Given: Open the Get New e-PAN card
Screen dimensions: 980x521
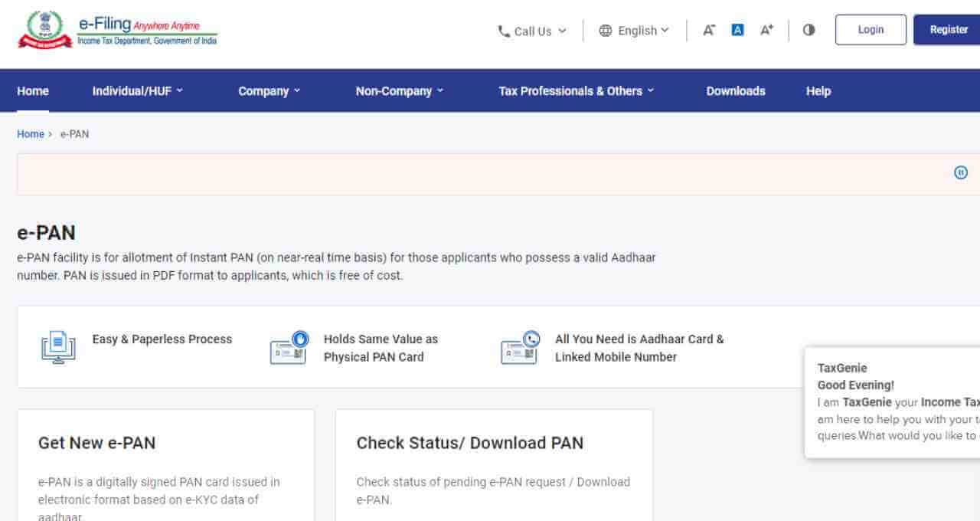Looking at the screenshot, I should (165, 465).
